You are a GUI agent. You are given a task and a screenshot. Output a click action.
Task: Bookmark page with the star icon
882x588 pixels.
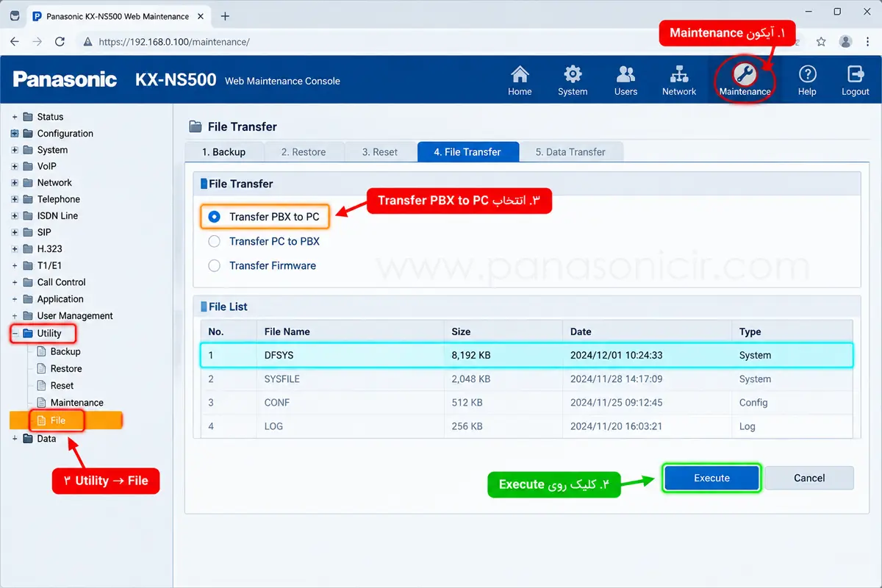(x=821, y=42)
